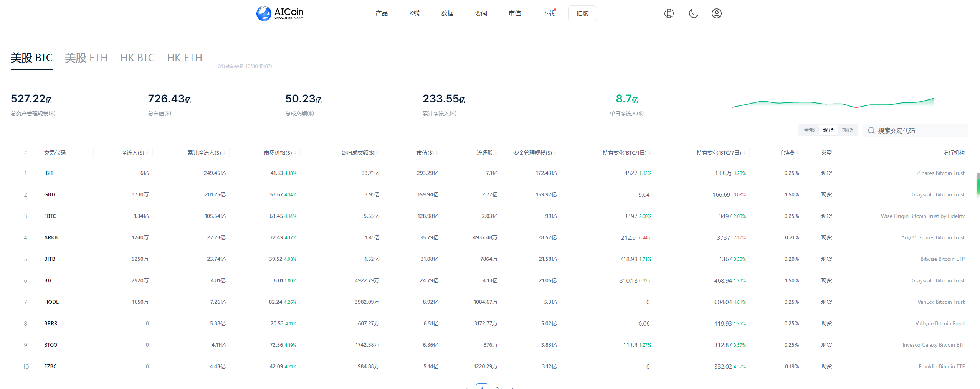Viewport: 980px width, 389px height.
Task: Click issuer Bitwise Bitcoin ETP
Action: pyautogui.click(x=942, y=259)
